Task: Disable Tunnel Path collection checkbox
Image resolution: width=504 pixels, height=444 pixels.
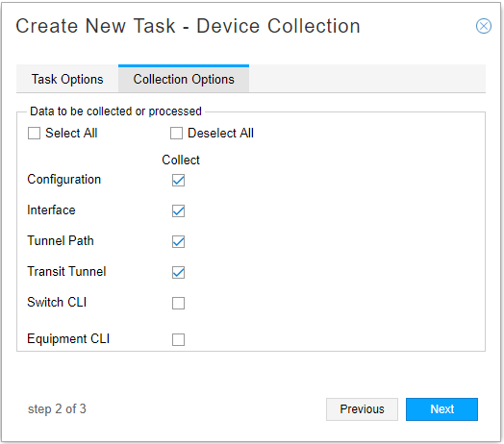Action: (x=178, y=241)
